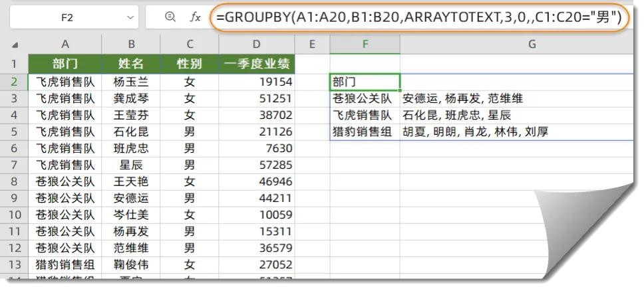Image resolution: width=644 pixels, height=289 pixels.
Task: Select column G header
Action: click(x=531, y=45)
